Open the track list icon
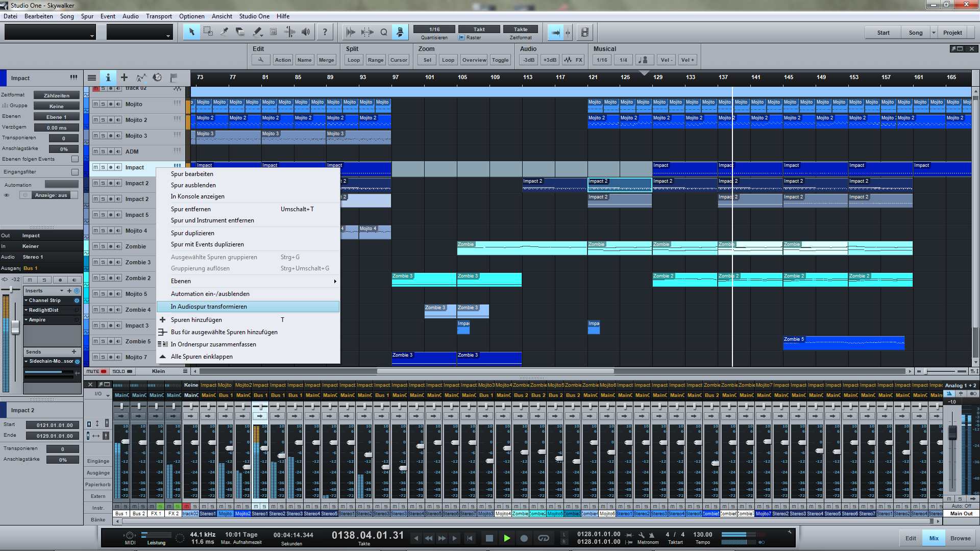 click(92, 78)
